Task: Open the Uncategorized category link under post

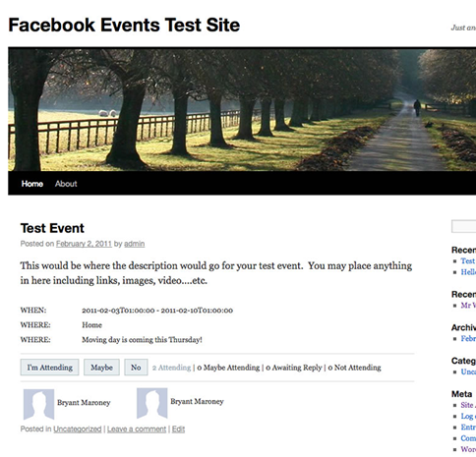Action: click(x=78, y=429)
